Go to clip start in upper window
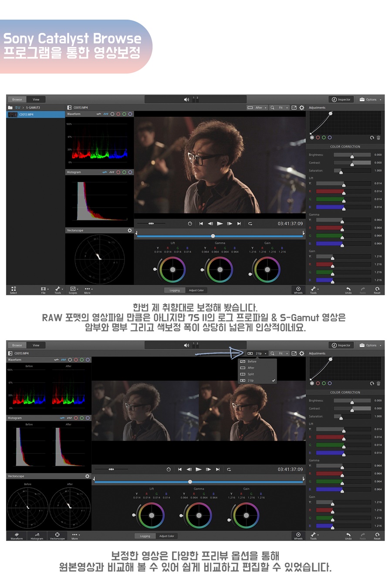This screenshot has width=392, height=588. tap(201, 223)
